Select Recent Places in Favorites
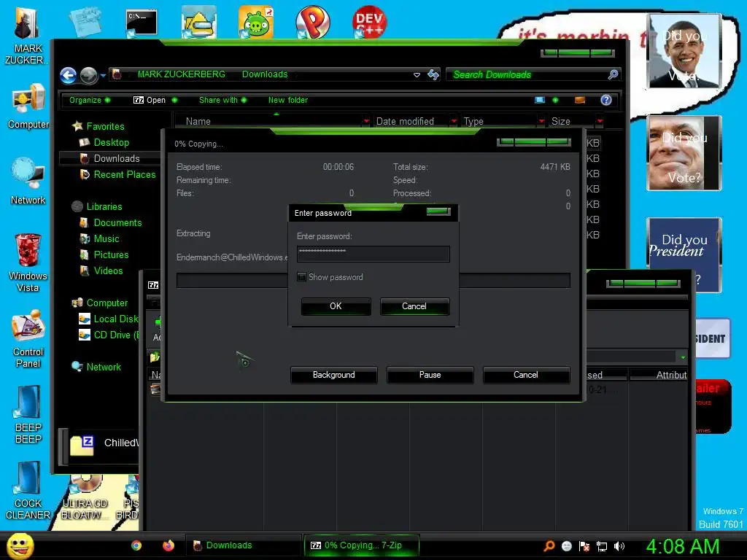This screenshot has width=747, height=560. click(x=124, y=175)
